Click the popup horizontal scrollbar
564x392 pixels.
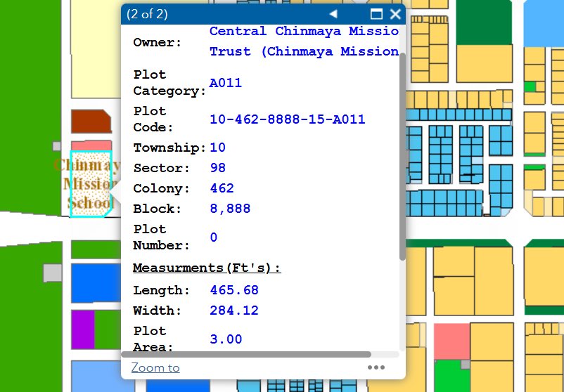[x=246, y=354]
